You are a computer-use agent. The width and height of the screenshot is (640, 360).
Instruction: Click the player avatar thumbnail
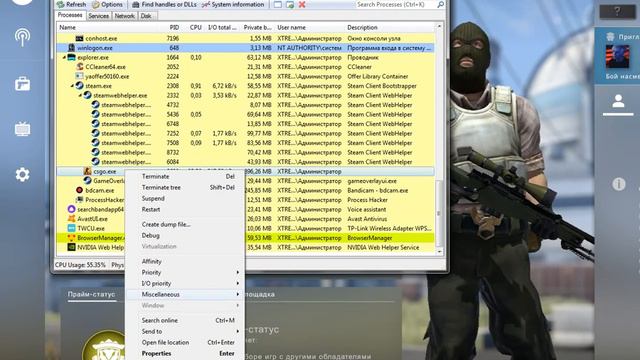[617, 57]
